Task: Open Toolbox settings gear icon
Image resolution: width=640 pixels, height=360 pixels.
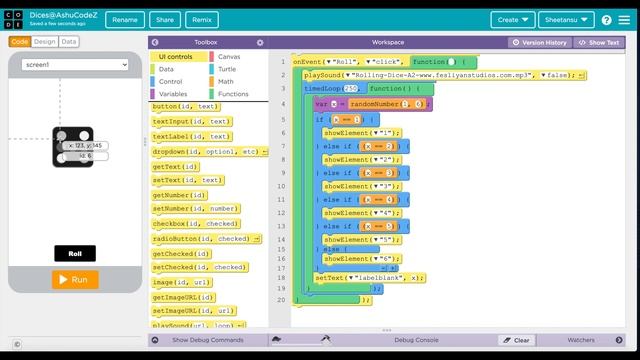Action: tap(260, 42)
